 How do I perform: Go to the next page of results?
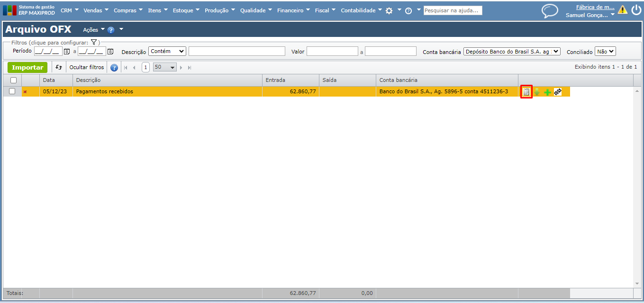click(181, 68)
